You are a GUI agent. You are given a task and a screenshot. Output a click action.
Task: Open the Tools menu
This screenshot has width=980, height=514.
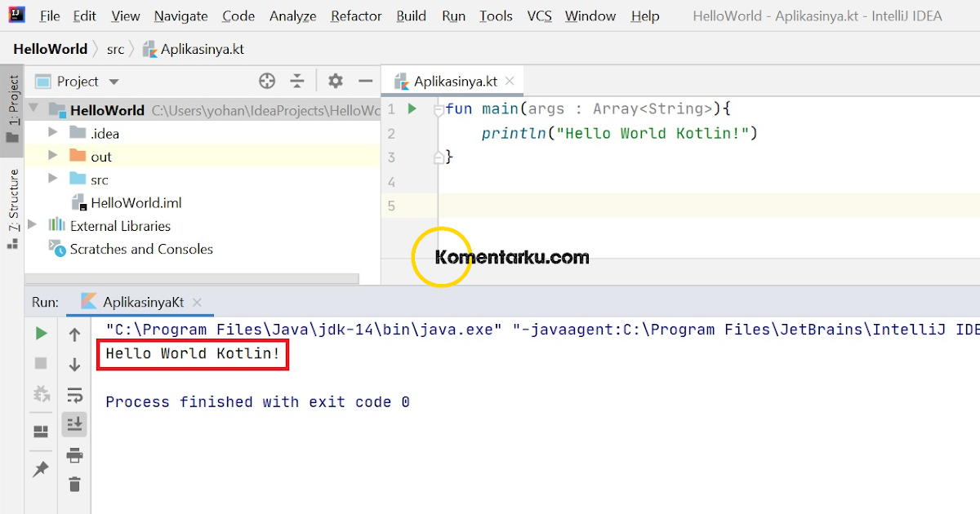[x=496, y=16]
